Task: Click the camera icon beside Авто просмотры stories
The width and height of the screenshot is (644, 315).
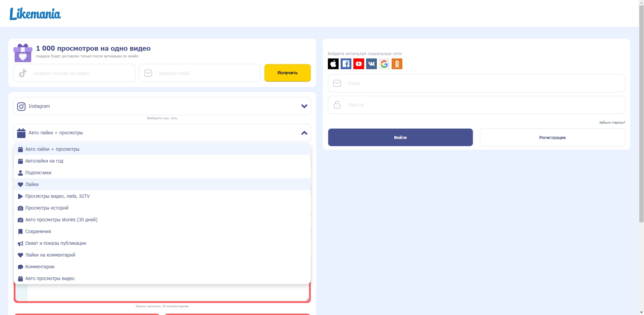Action: [x=20, y=220]
